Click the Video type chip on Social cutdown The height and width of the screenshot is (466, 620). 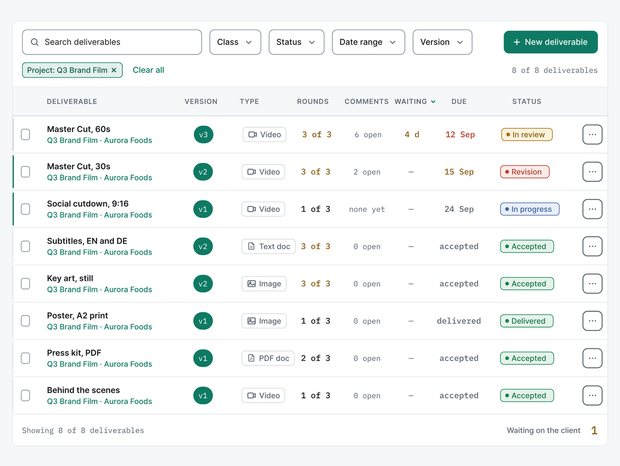click(x=263, y=209)
